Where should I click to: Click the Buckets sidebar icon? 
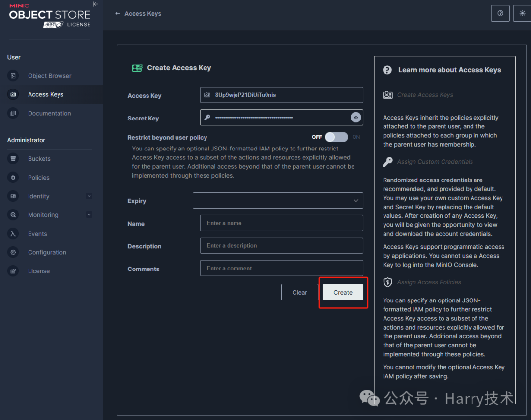point(13,158)
